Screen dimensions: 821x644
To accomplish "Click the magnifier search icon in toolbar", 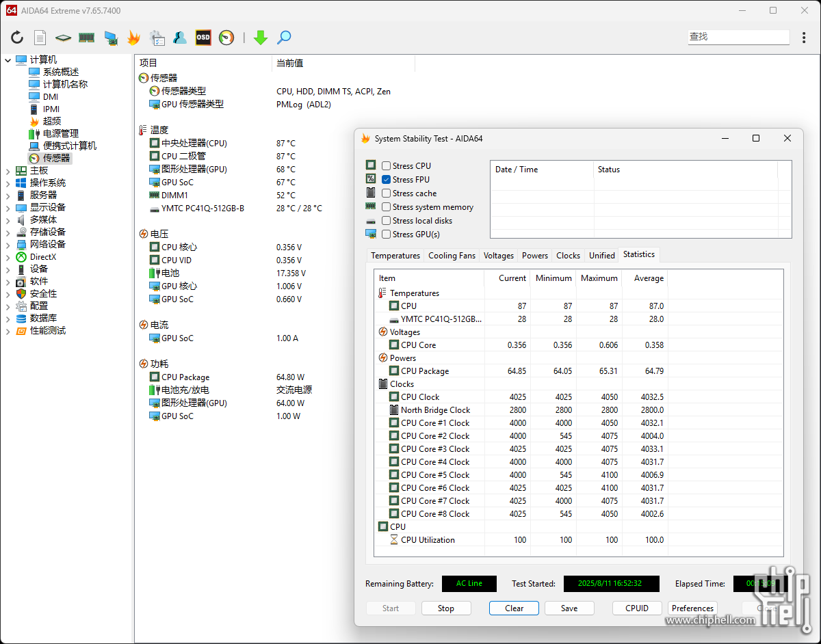I will (284, 38).
